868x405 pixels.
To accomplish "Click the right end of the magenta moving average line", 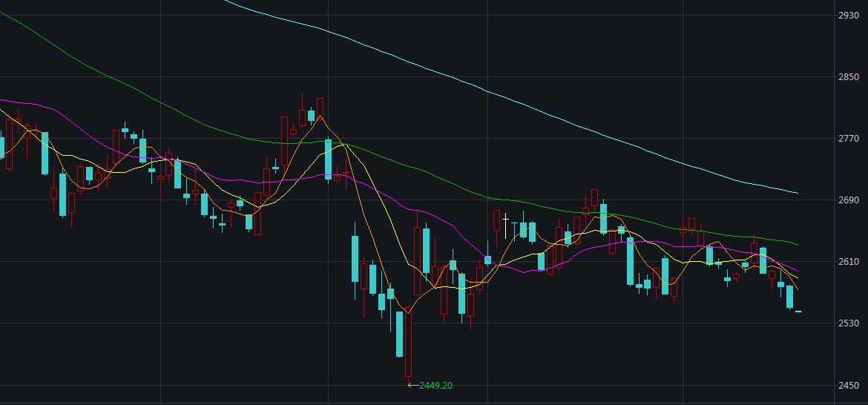I will tap(797, 270).
